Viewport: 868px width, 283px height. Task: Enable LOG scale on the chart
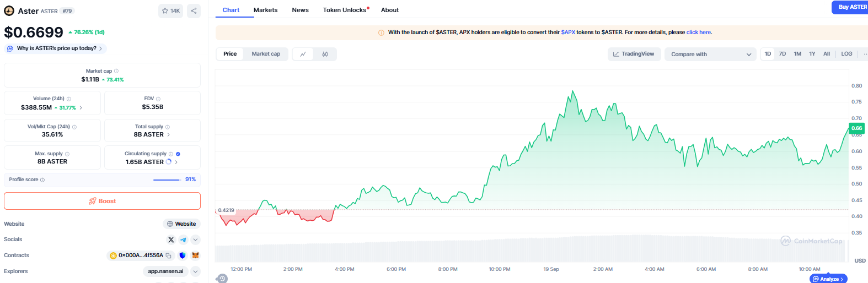(x=846, y=54)
